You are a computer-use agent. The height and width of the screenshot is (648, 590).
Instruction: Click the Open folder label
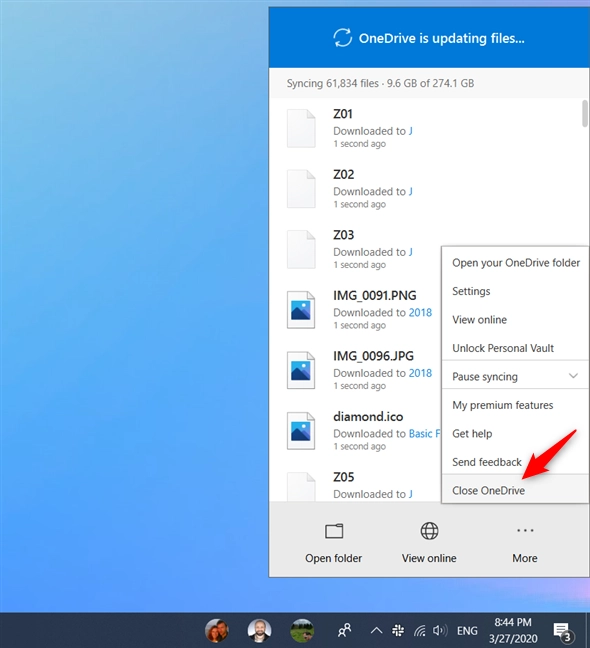coord(333,558)
